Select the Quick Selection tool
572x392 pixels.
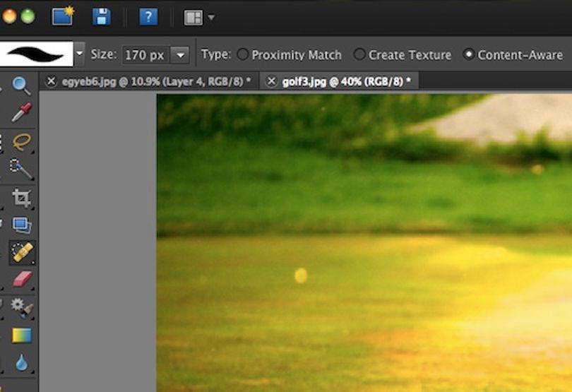(x=21, y=169)
